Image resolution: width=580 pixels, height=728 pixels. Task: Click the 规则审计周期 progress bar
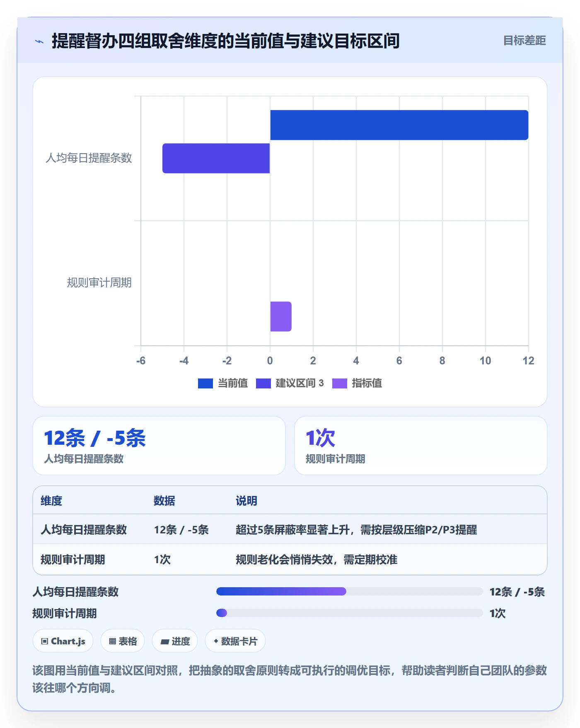pos(350,613)
